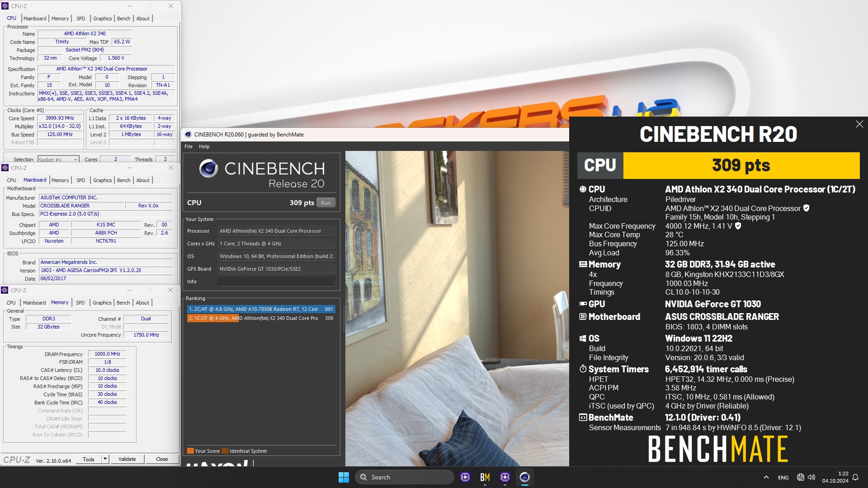
Task: Open Cinebench from the taskbar
Action: coord(524,477)
